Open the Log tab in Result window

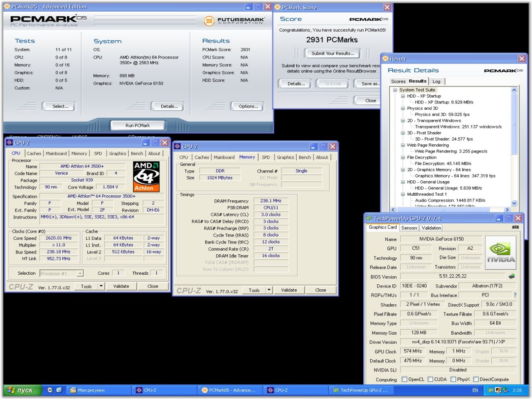(x=436, y=81)
